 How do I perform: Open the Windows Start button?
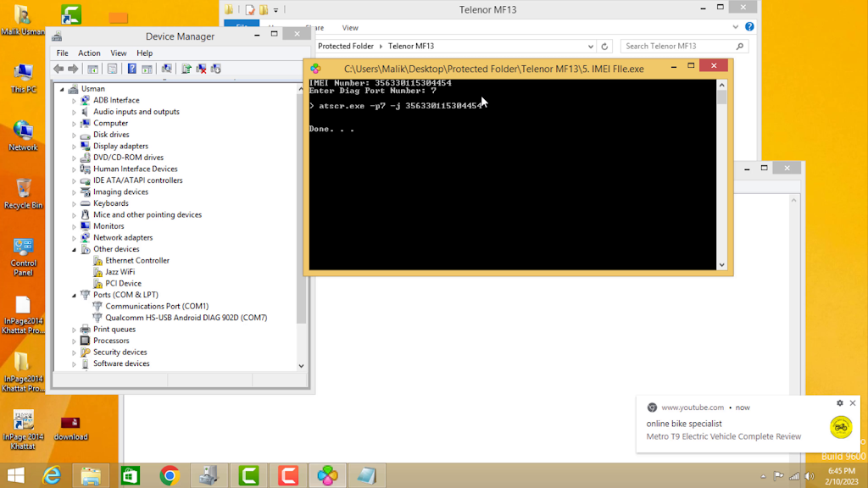(x=15, y=476)
